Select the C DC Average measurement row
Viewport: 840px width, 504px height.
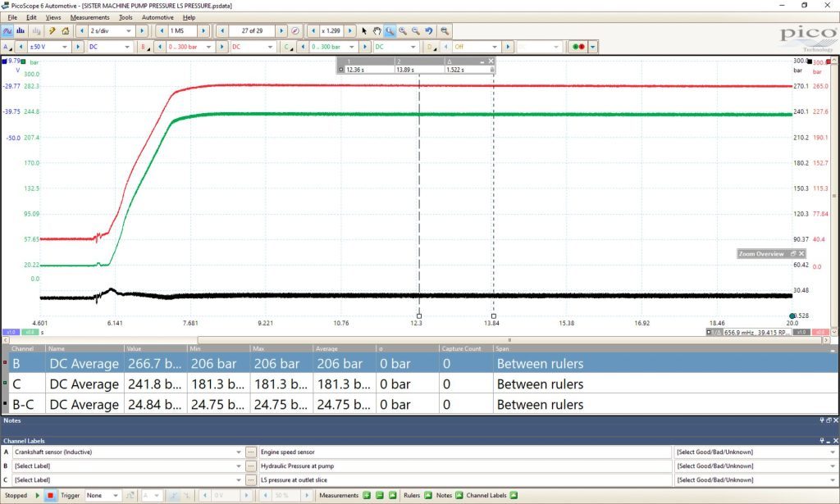[x=419, y=384]
